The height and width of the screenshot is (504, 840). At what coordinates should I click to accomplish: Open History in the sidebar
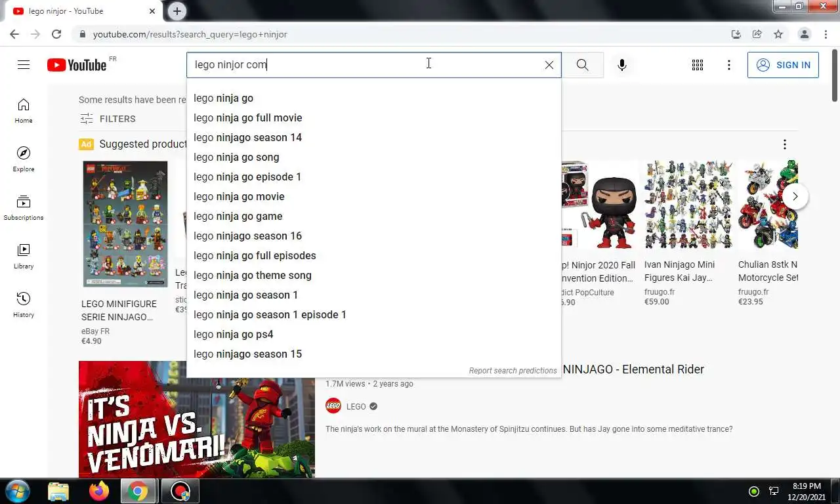[x=24, y=305]
